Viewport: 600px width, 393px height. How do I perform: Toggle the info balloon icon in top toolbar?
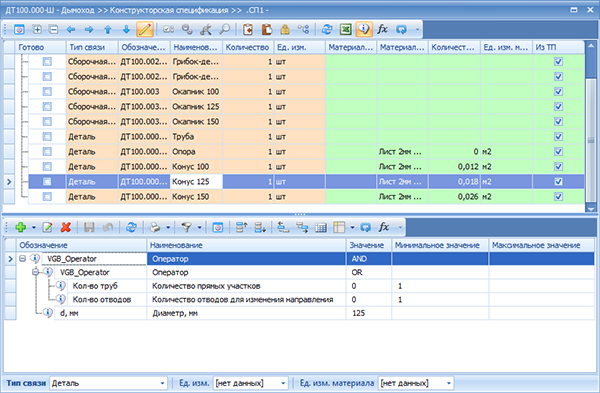point(364,29)
